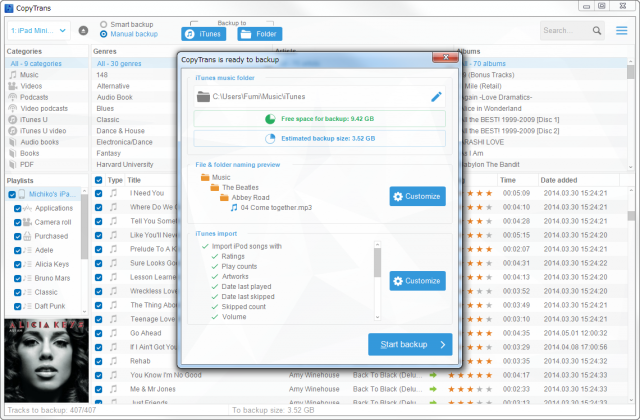This screenshot has height=420, width=640.
Task: Click the Camera roll playlist icon
Action: pyautogui.click(x=27, y=222)
